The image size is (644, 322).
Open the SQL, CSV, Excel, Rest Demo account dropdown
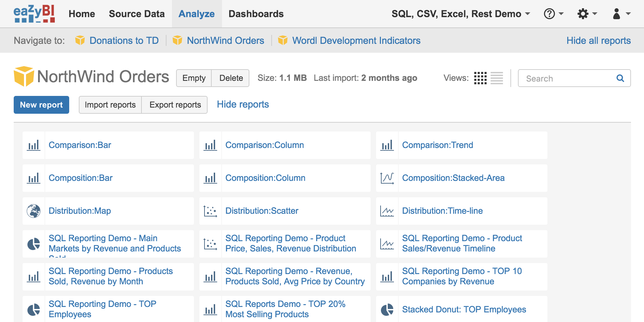pos(461,14)
